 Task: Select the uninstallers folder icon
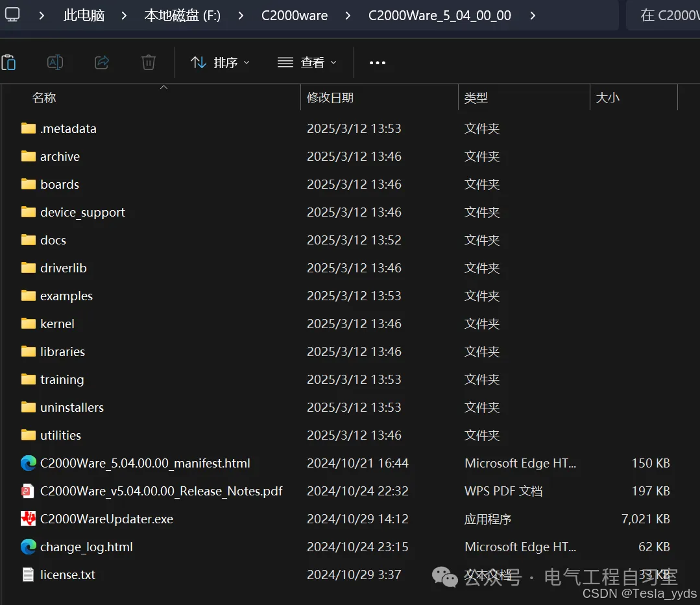coord(29,407)
